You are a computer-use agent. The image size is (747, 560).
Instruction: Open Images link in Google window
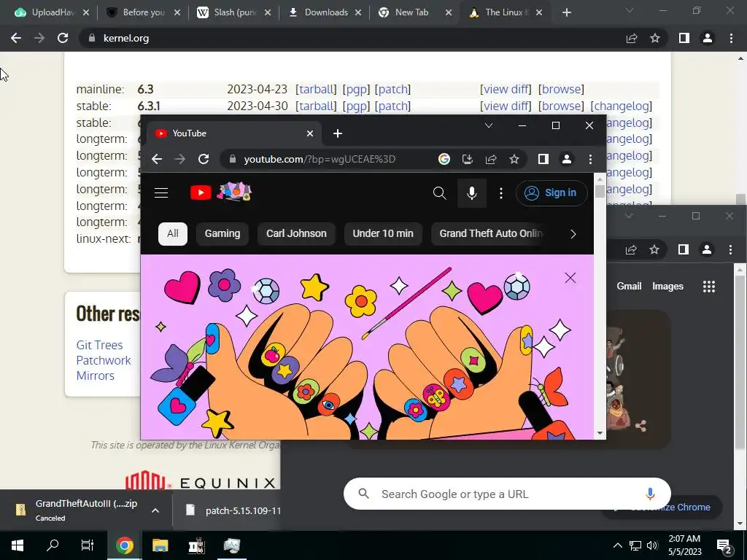pyautogui.click(x=667, y=286)
